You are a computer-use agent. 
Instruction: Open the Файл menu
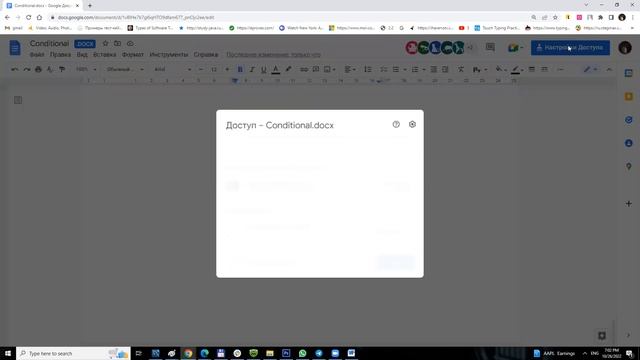(37, 55)
